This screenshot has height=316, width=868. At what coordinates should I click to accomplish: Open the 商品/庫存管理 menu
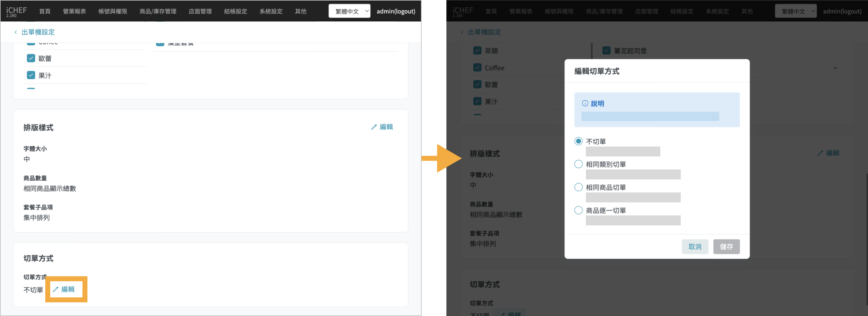pyautogui.click(x=158, y=11)
